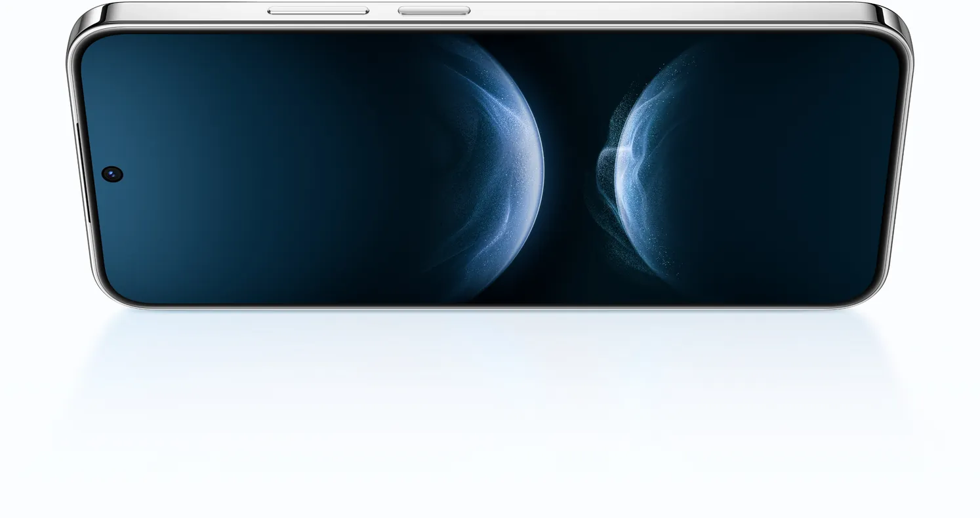Click the shorter power button on top edge

pyautogui.click(x=434, y=10)
